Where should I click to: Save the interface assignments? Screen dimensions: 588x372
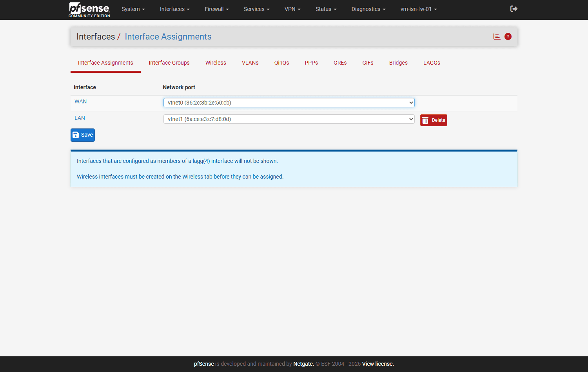(83, 135)
